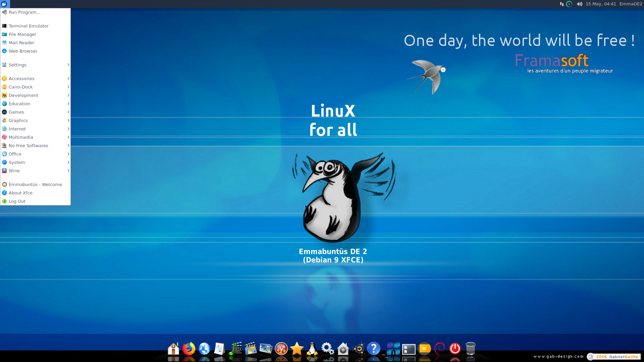The image size is (644, 362).
Task: Click the Debian swirl icon in dock
Action: pos(440,349)
